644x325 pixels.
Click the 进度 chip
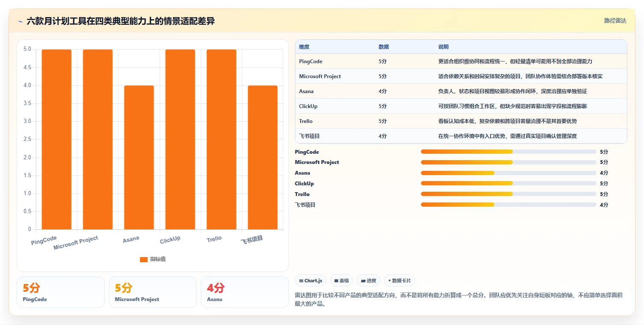click(368, 281)
